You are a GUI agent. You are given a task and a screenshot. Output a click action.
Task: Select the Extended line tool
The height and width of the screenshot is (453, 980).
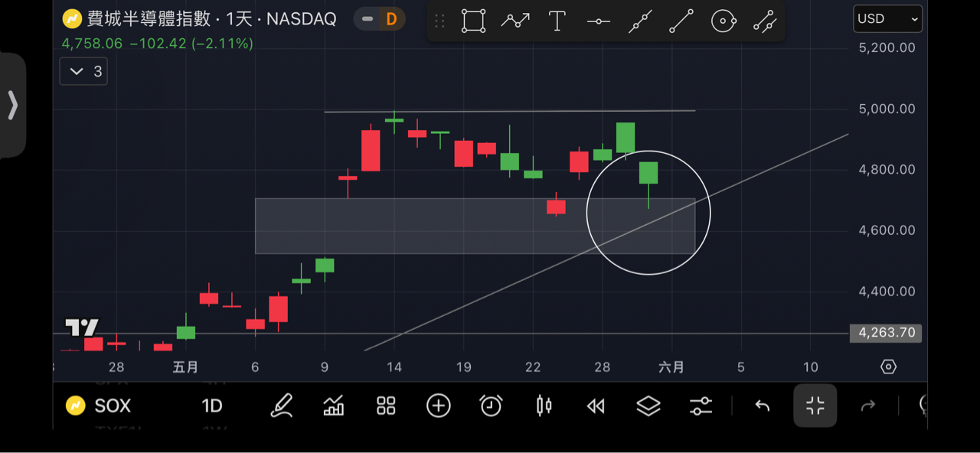coord(640,21)
